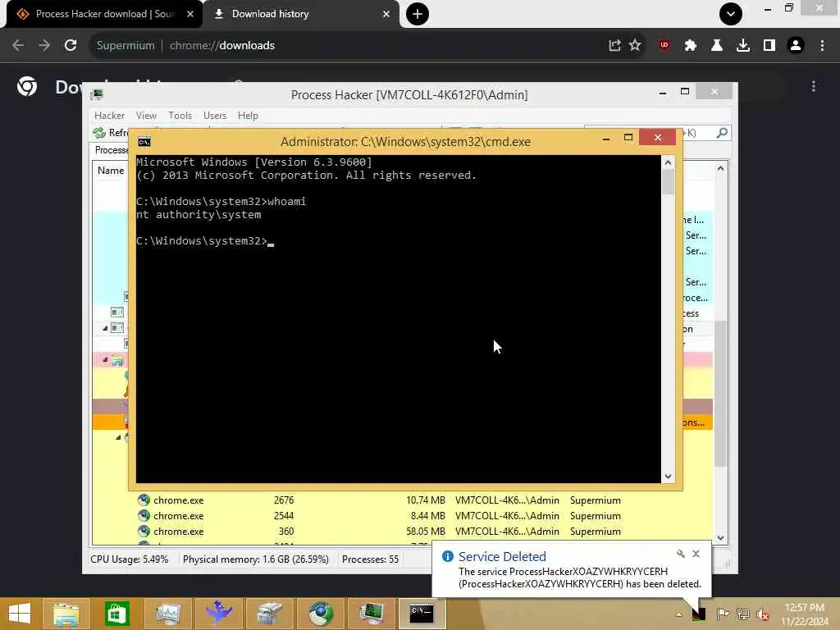Open the Supermium browser taskbar icon
The height and width of the screenshot is (630, 840).
coord(321,614)
